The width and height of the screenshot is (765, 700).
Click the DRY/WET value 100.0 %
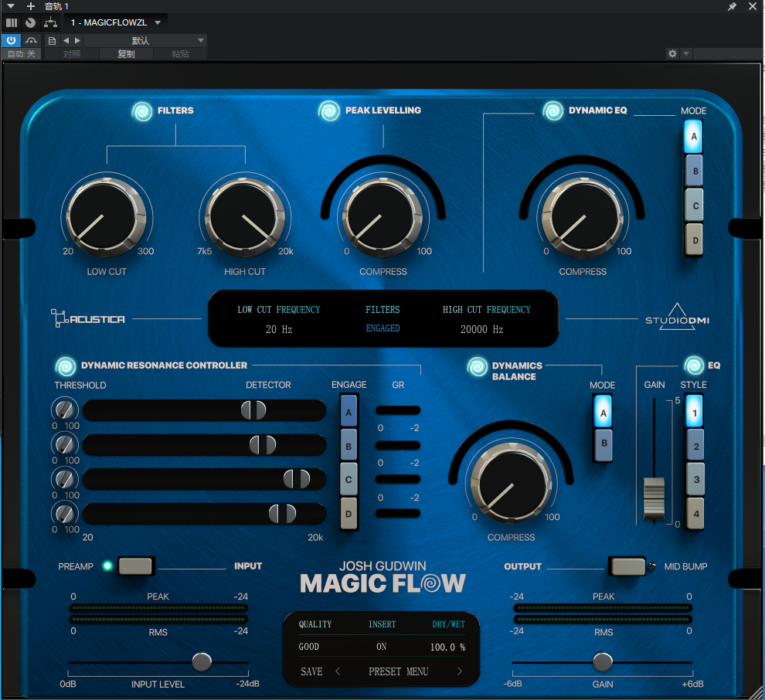[x=447, y=647]
